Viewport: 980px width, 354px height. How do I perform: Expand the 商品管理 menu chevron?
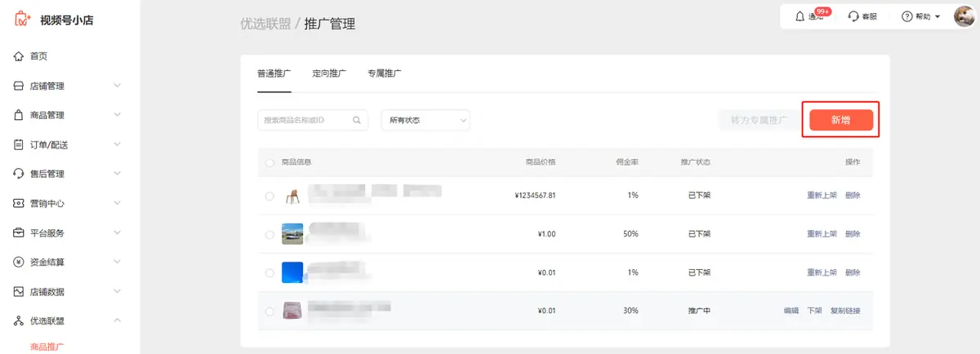pyautogui.click(x=118, y=115)
